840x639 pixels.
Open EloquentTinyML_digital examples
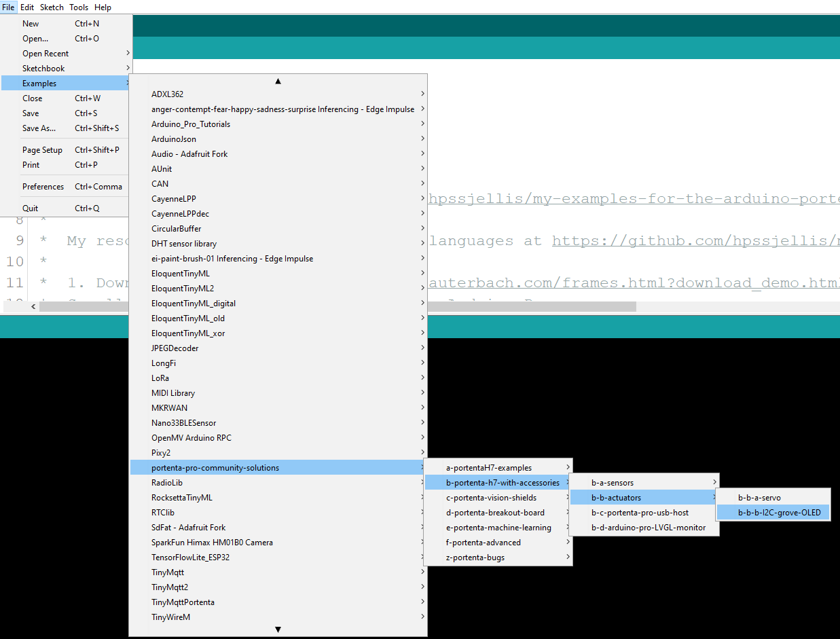pos(278,304)
